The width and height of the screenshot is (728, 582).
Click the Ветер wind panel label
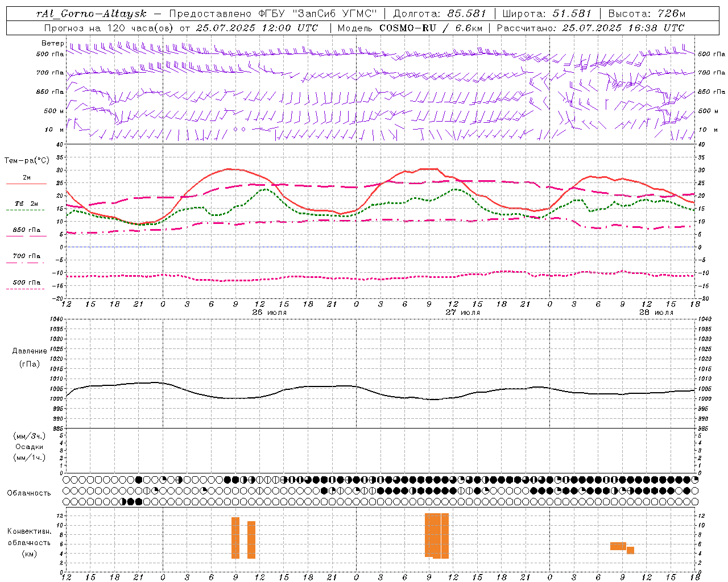point(53,43)
